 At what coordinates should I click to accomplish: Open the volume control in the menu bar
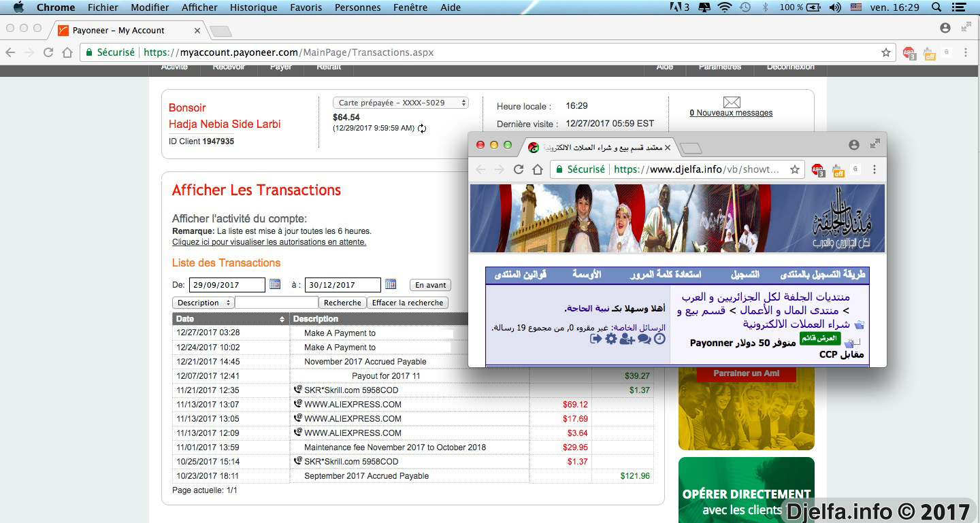[835, 7]
